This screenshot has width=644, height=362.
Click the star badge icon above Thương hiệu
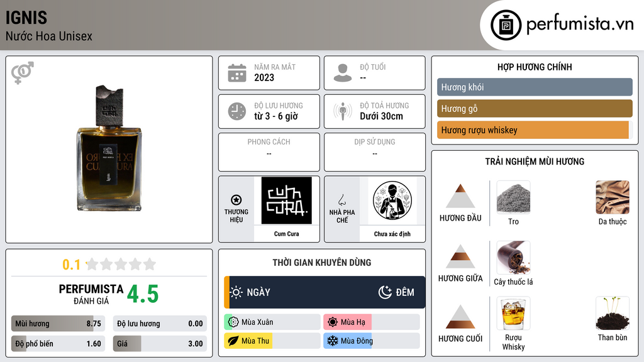point(236,200)
